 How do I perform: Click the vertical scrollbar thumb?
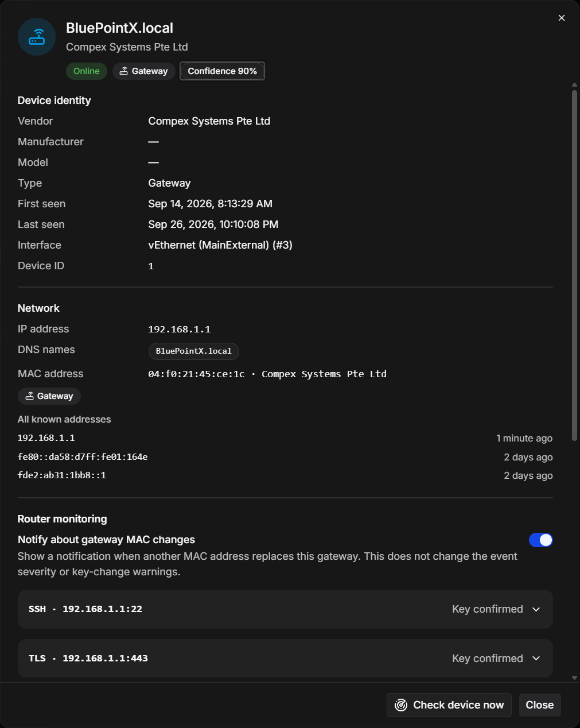click(574, 265)
